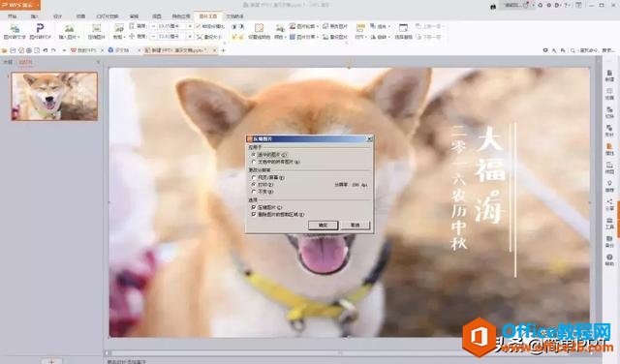Click the 高度 height input field
Screen dimensions: 620x364
(x=171, y=26)
